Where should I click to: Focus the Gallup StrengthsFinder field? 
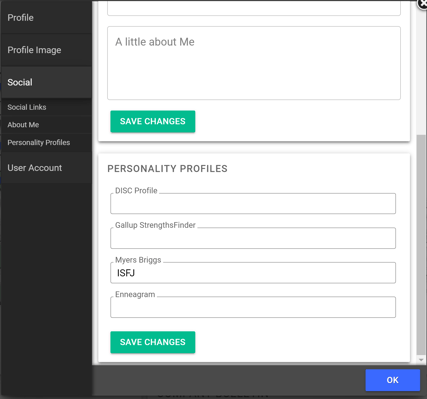[253, 238]
